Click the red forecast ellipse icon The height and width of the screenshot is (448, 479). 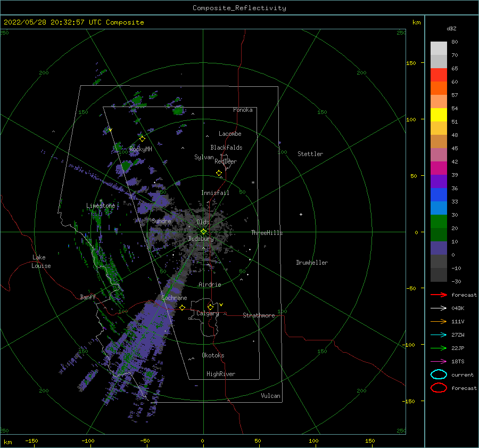click(439, 388)
